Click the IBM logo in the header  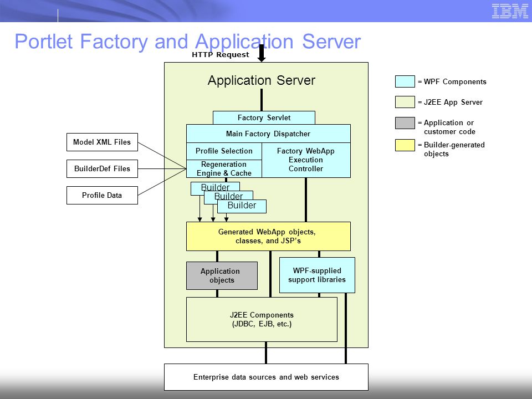510,11
